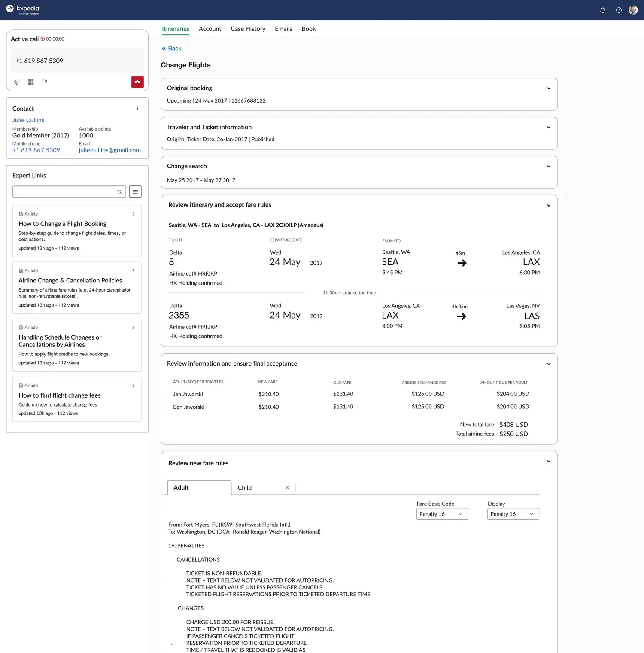Select the Child fare rules tab

click(x=245, y=488)
